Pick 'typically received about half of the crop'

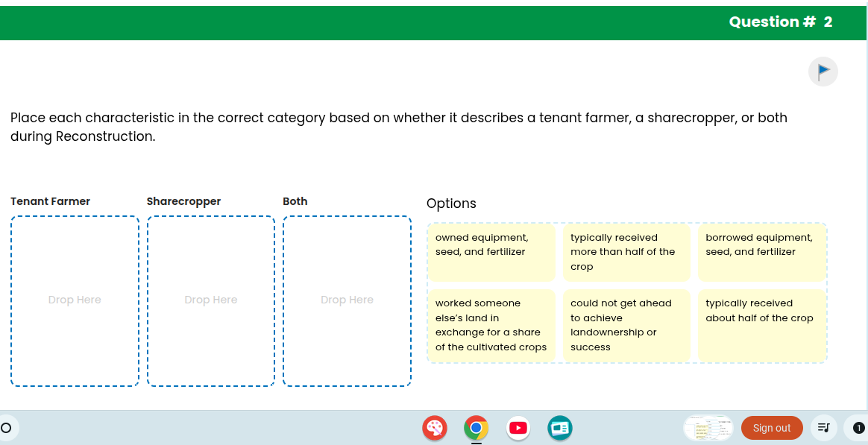coord(761,325)
